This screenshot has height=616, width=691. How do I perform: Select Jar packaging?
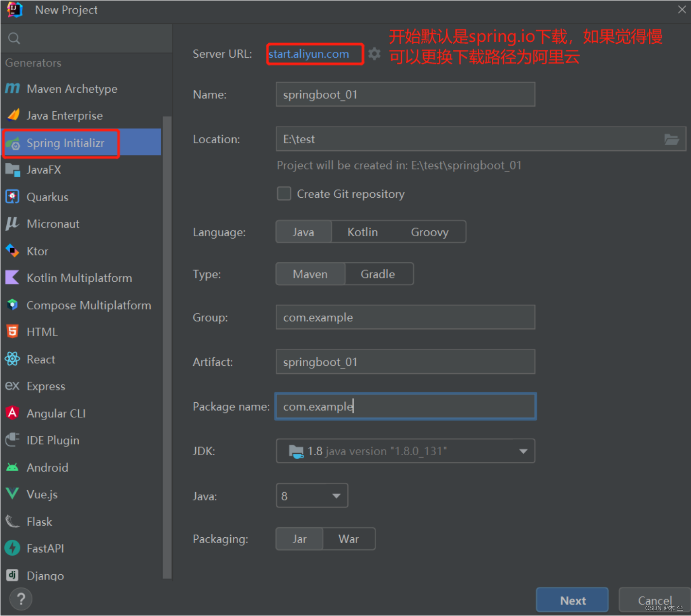pos(299,539)
